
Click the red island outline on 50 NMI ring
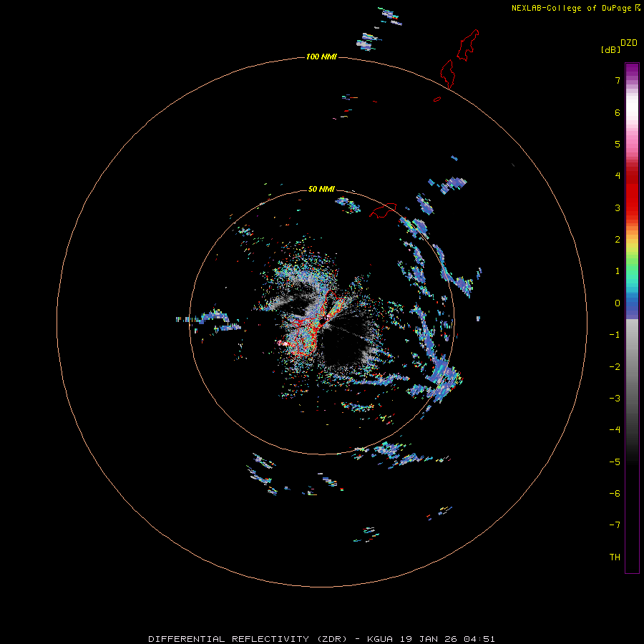[x=383, y=210]
